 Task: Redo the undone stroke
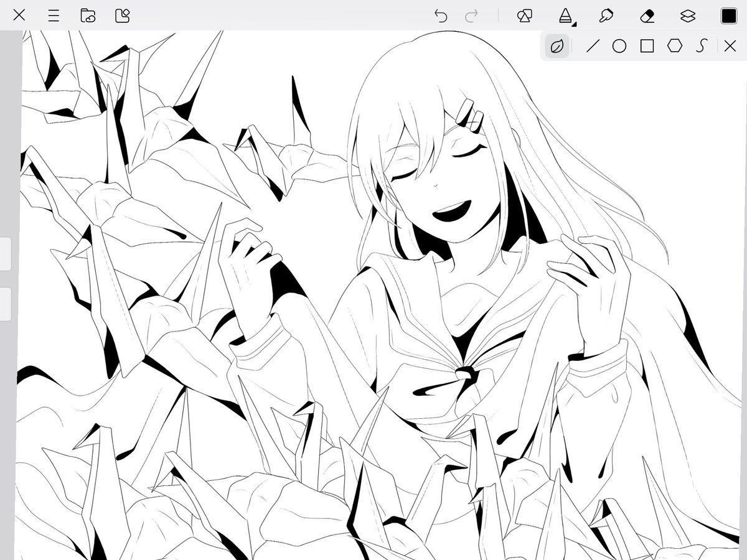coord(472,16)
